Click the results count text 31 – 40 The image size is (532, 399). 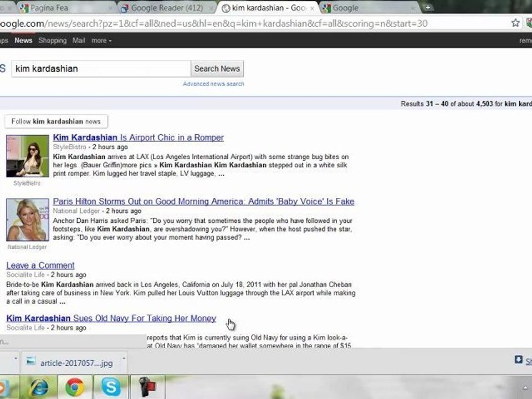tap(437, 104)
